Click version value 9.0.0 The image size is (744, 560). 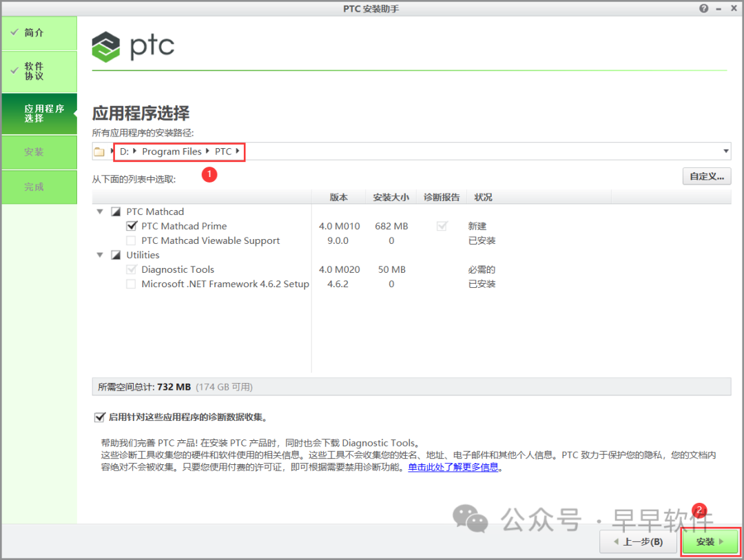click(338, 240)
